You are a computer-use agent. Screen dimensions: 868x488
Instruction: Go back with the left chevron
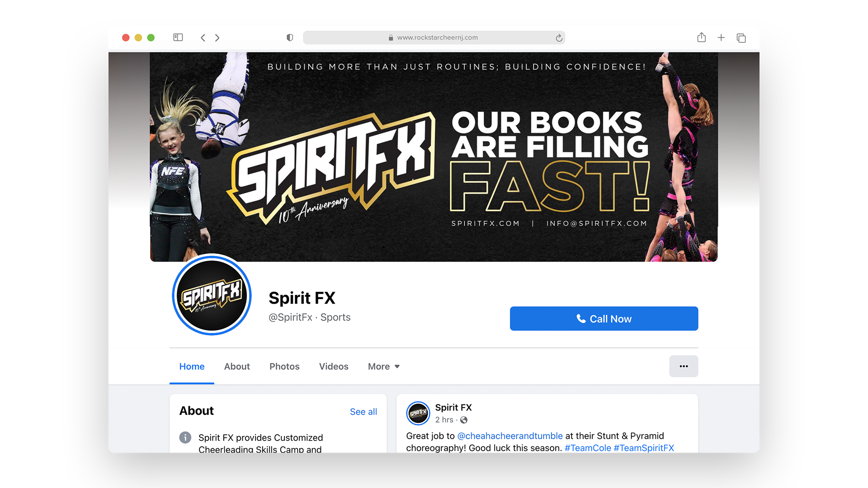(x=203, y=38)
